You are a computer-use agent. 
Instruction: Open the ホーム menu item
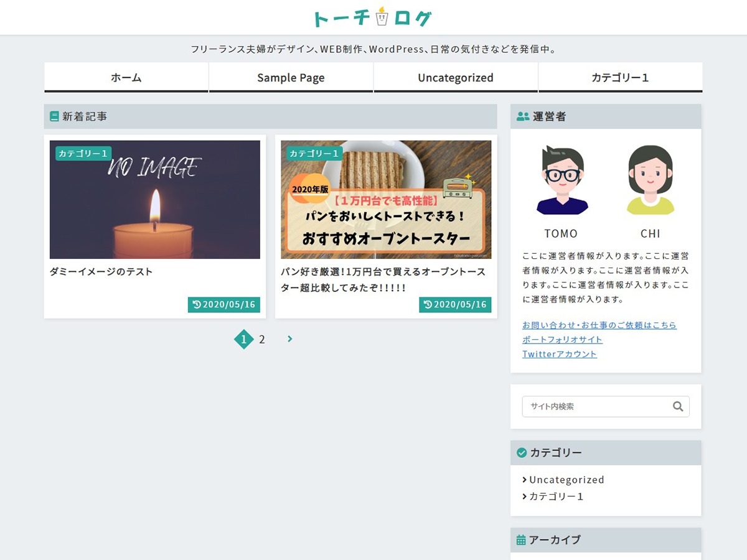coord(126,77)
